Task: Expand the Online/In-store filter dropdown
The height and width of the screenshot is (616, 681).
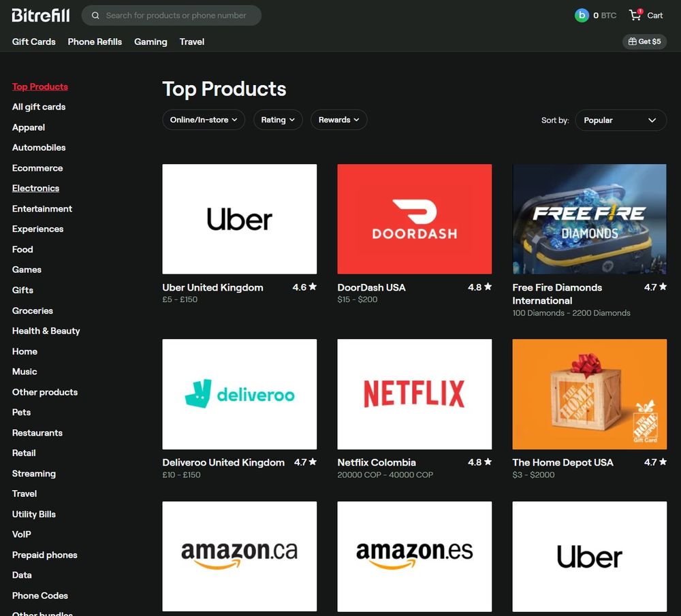Action: 204,120
